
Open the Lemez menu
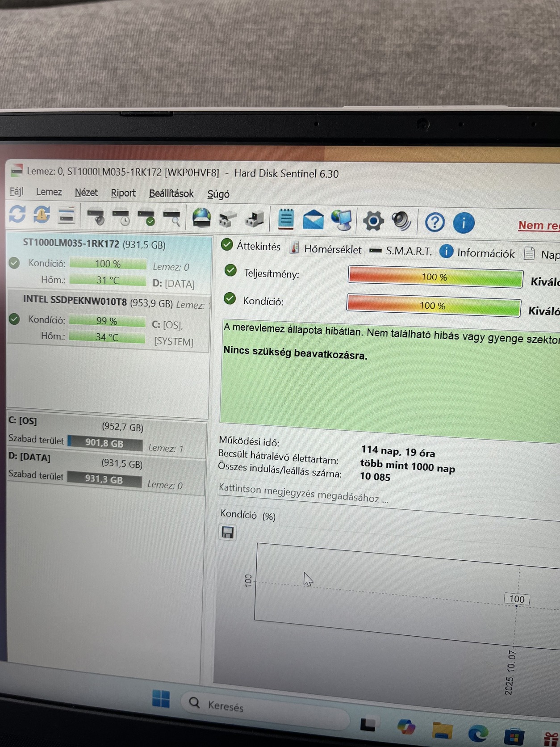point(49,192)
